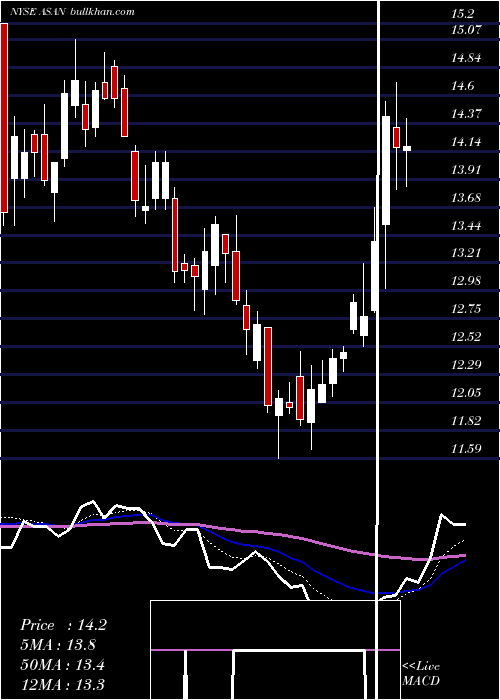Click the <<Live MACD label
This screenshot has width=500, height=700.
click(x=421, y=673)
